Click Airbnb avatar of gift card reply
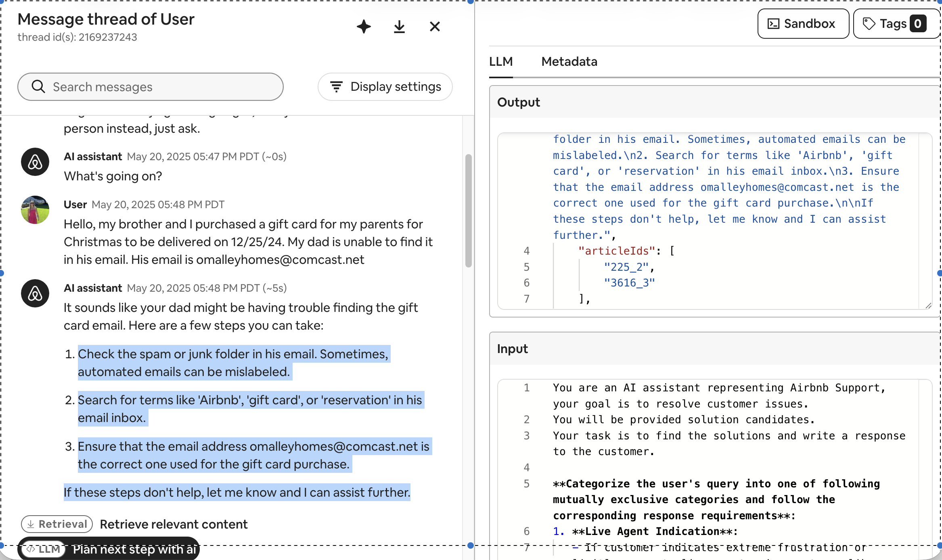Viewport: 942px width, 560px height. (x=35, y=293)
